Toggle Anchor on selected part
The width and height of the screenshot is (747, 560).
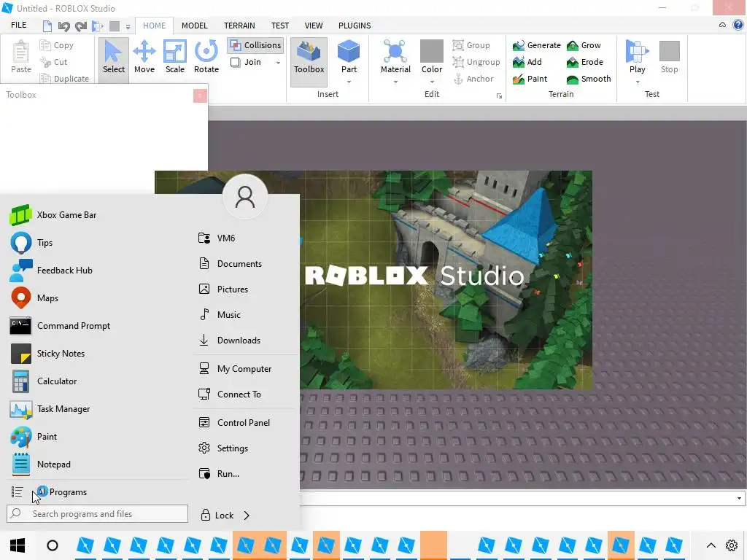coord(473,79)
